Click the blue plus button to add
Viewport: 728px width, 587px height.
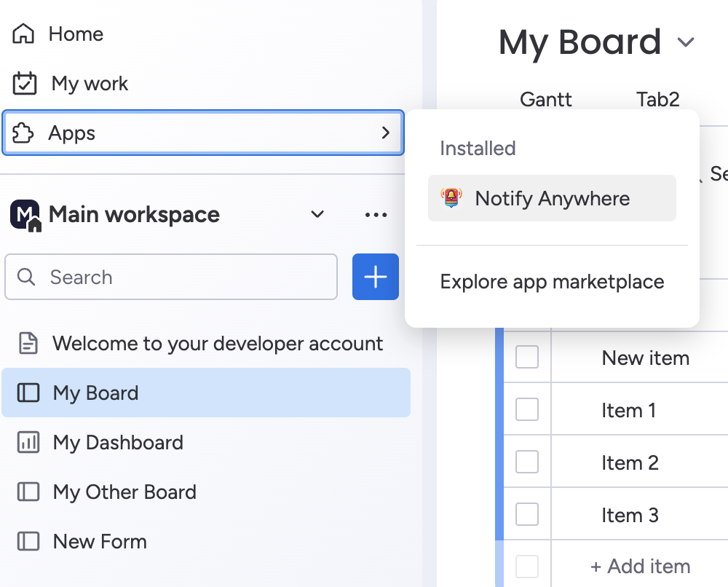375,277
